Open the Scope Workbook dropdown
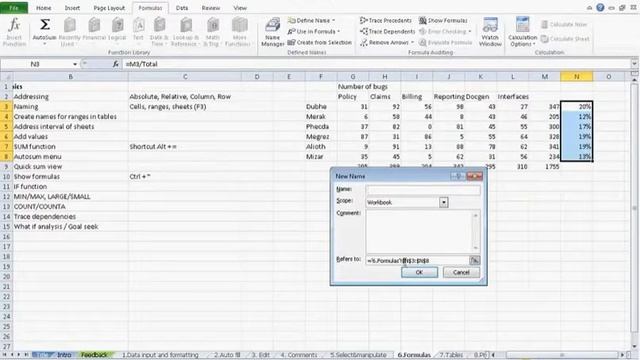This screenshot has height=360, width=640. [x=444, y=202]
